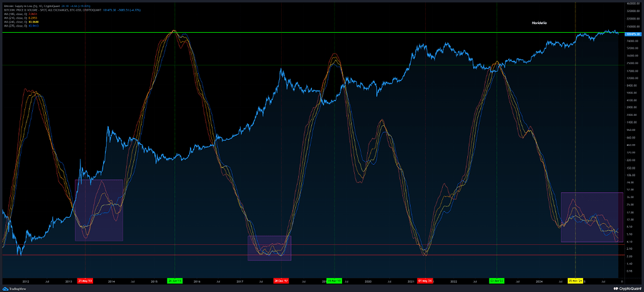Select the purple highlight box near 2017
Viewport: 644px width, 292px height.
pyautogui.click(x=269, y=247)
